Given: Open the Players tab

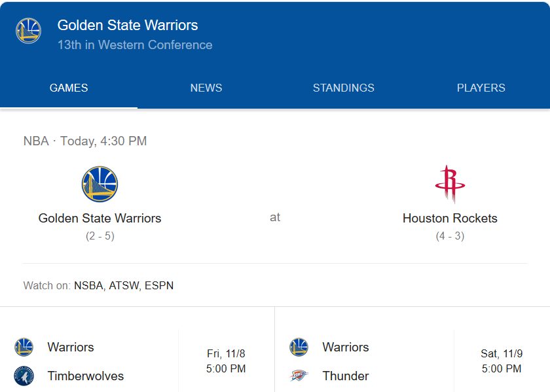Looking at the screenshot, I should point(481,88).
